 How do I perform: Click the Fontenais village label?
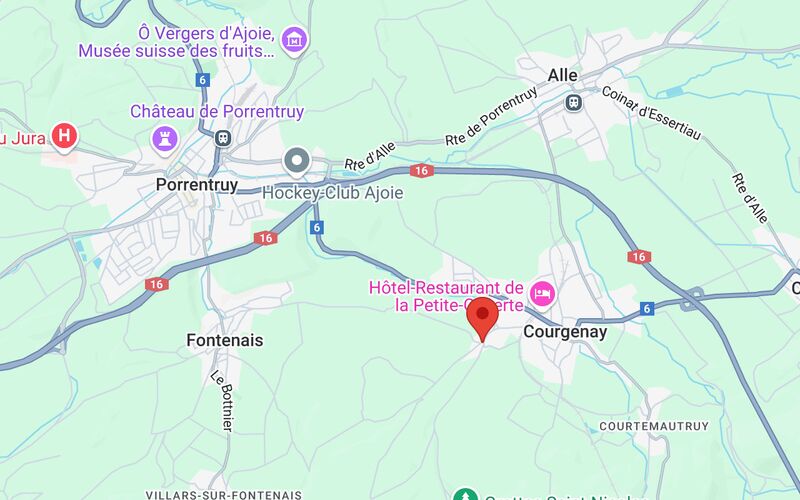coord(224,340)
